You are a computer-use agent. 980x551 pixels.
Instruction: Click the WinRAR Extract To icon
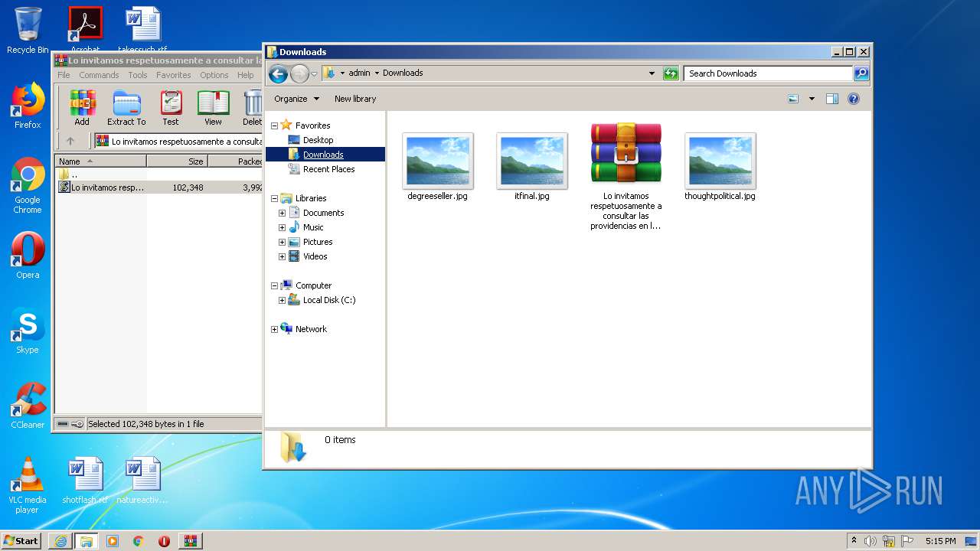126,108
